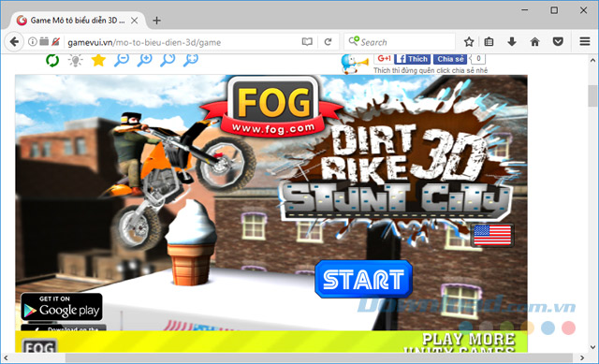Click the Chia sẻ share button
Image resolution: width=599 pixels, height=364 pixels.
tap(450, 59)
